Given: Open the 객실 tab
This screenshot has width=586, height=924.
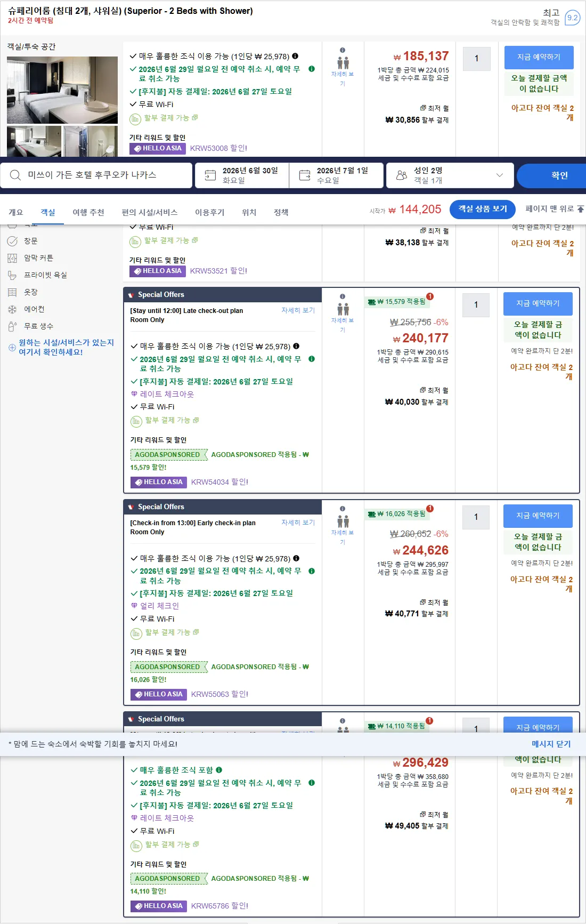Looking at the screenshot, I should pyautogui.click(x=48, y=212).
